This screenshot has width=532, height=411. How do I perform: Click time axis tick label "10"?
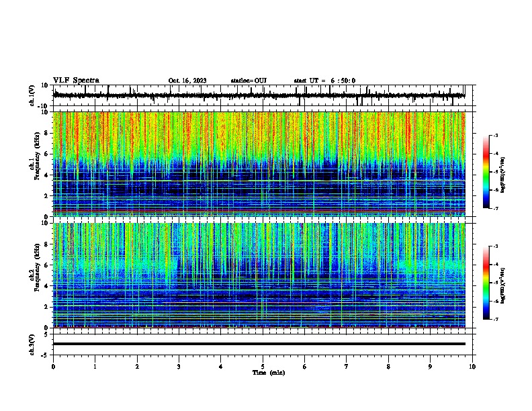[472, 367]
